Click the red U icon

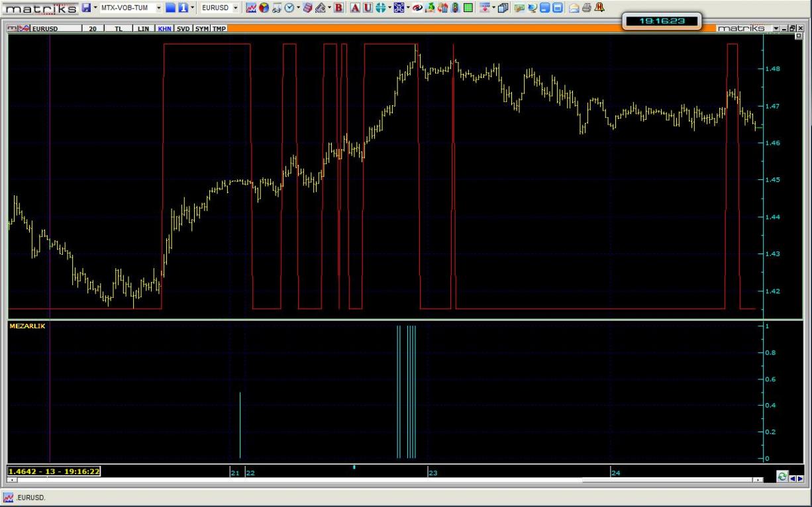pyautogui.click(x=367, y=8)
